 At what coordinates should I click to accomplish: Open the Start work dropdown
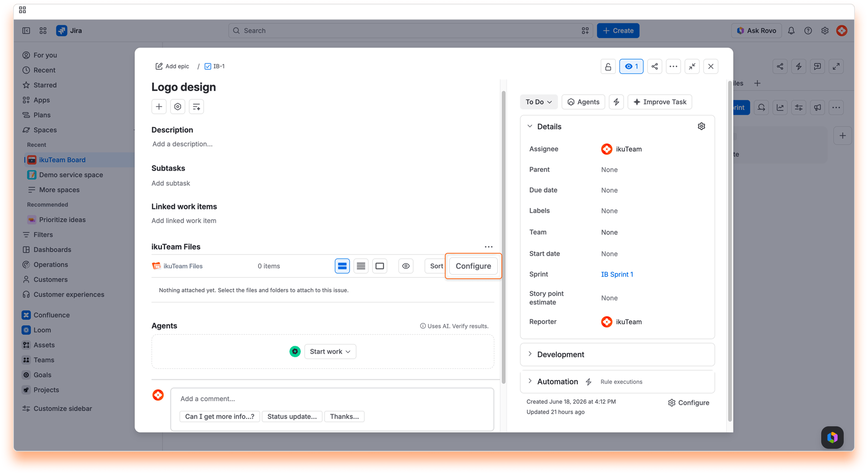(x=330, y=352)
